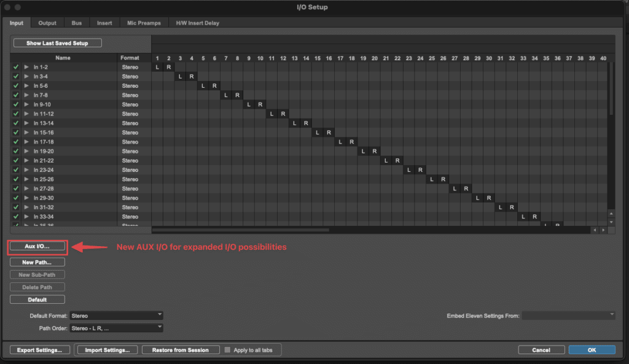Toggle the active checkmark for In 1-2
Viewport: 629px width, 364px height.
coord(16,67)
